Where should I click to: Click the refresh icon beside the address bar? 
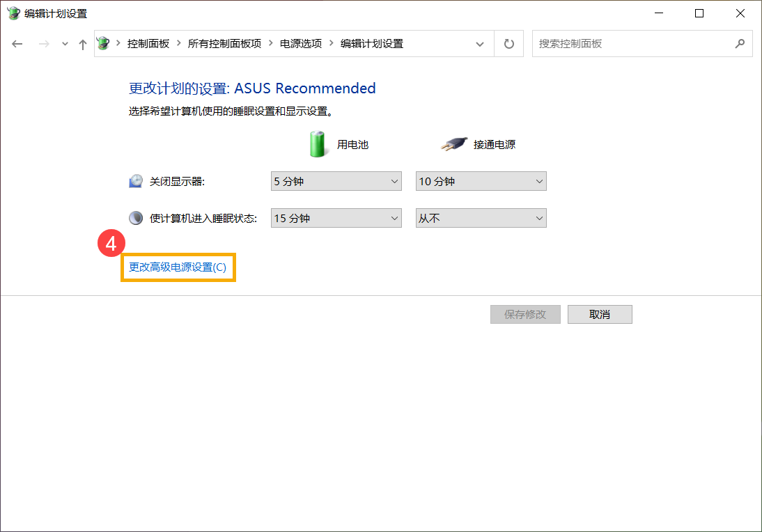pos(508,43)
